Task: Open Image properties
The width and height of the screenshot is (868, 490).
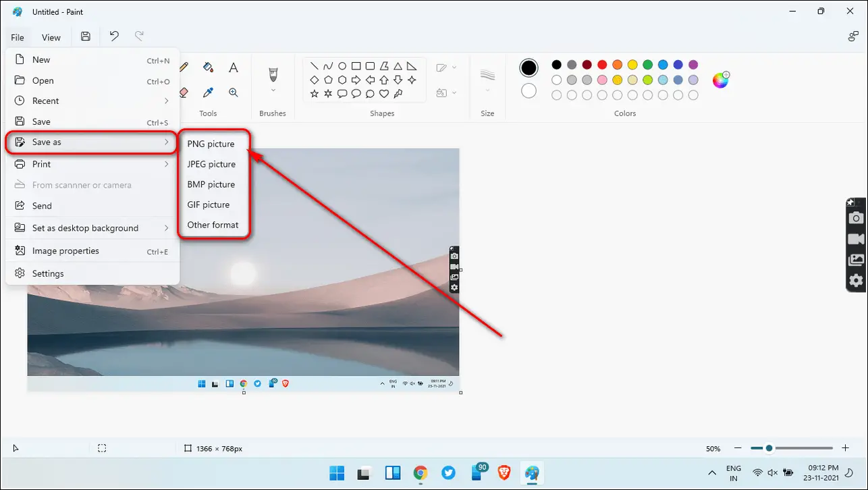Action: click(92, 251)
